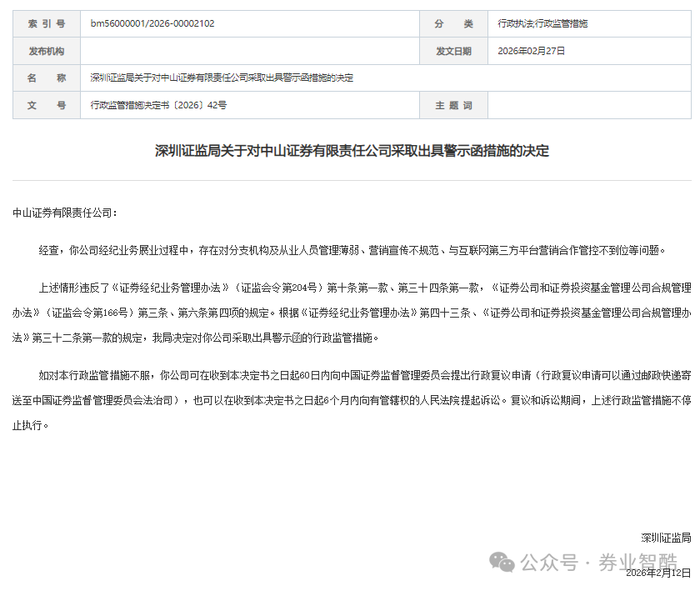Click the 文号 label cell

click(46, 106)
